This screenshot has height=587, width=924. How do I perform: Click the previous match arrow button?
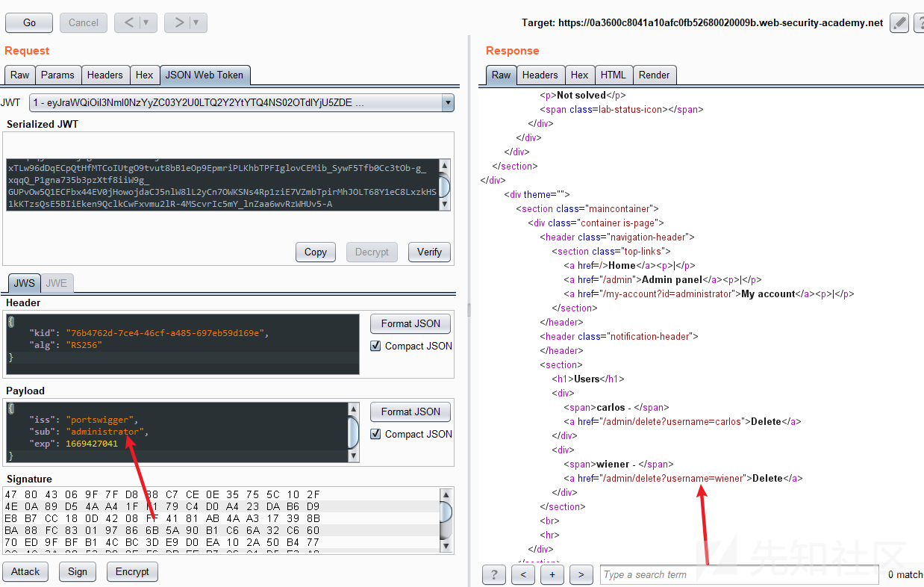[x=523, y=574]
